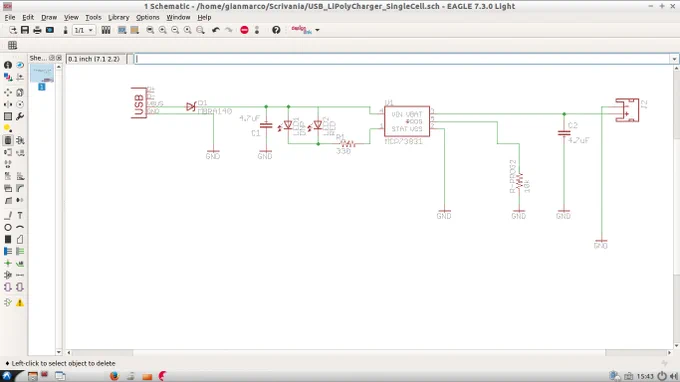Select the Bus tool

click(x=8, y=251)
